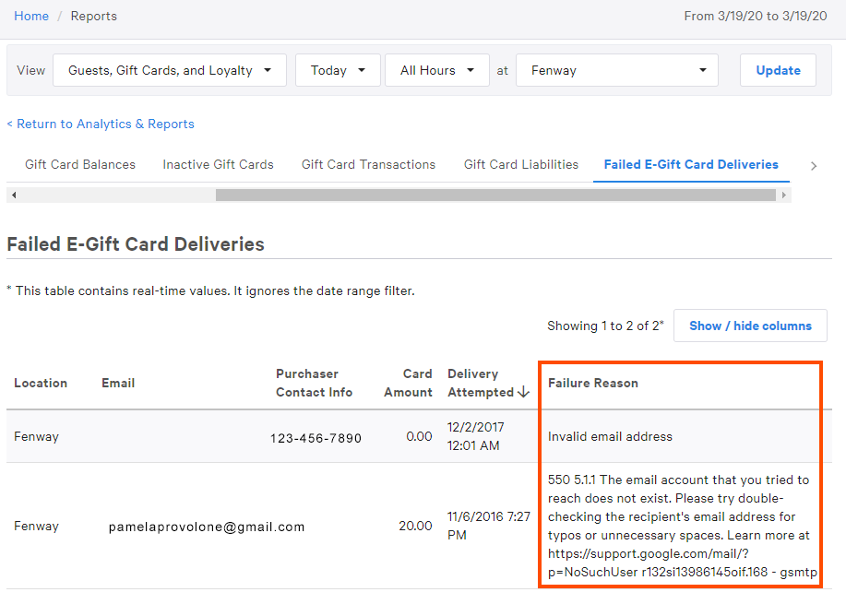Click the 123-456-7890 phone number cell

(316, 438)
